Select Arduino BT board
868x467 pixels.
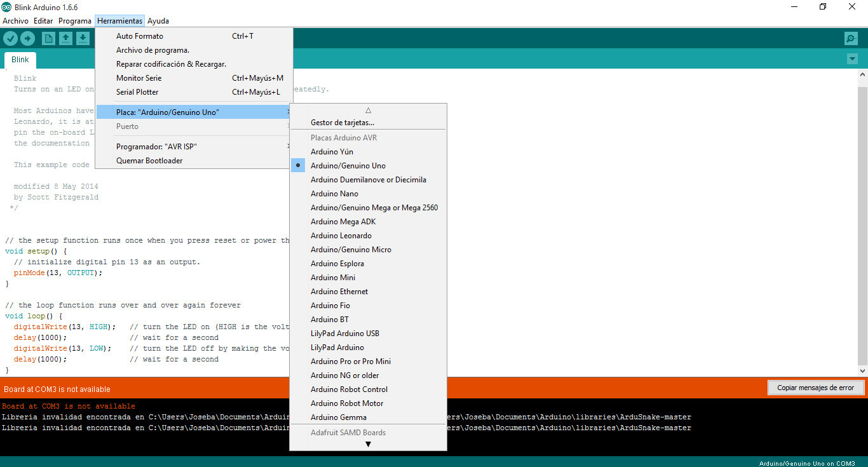coord(368,320)
